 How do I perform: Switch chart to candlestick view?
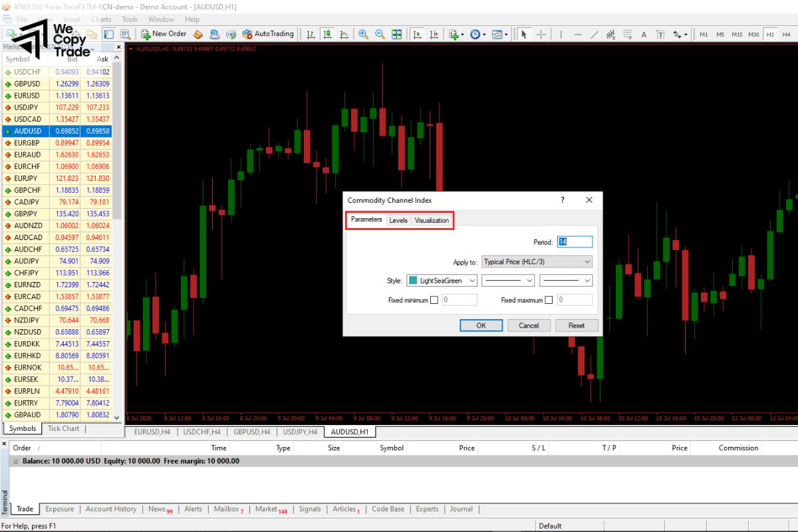pos(327,33)
